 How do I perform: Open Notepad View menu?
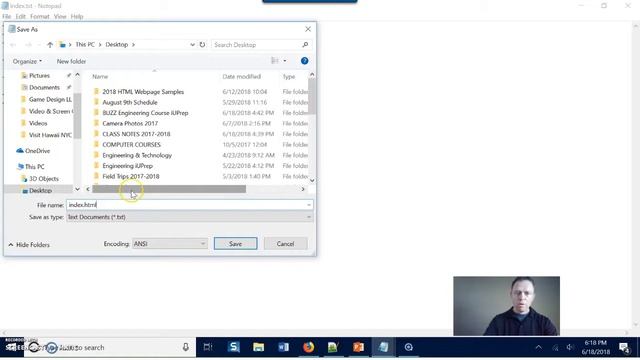60,16
